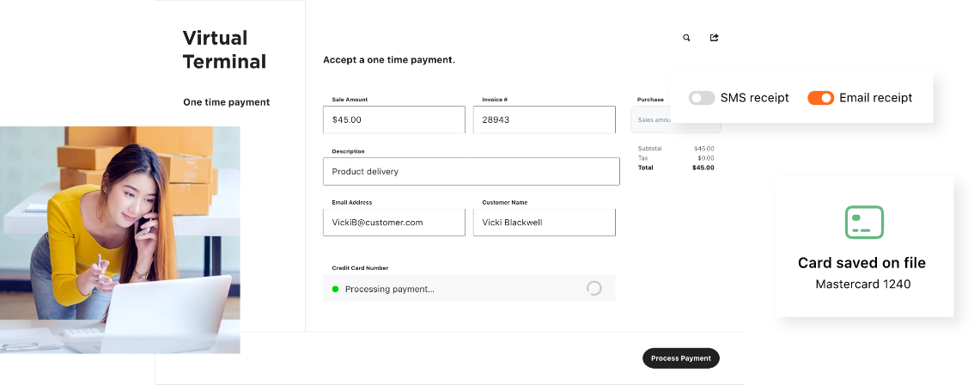980x385 pixels.
Task: Enable the SMS receipt toggle
Action: click(702, 98)
